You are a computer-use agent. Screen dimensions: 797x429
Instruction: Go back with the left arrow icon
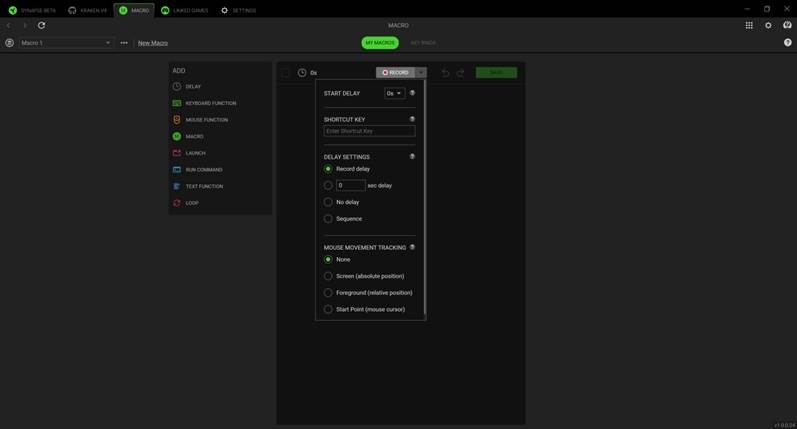[9, 25]
